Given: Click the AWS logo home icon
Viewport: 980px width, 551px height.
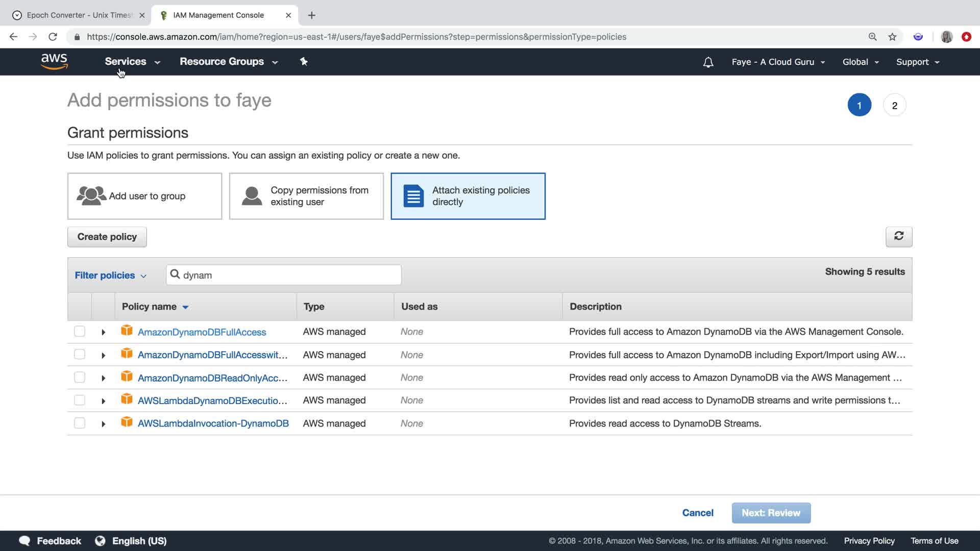Looking at the screenshot, I should click(54, 61).
